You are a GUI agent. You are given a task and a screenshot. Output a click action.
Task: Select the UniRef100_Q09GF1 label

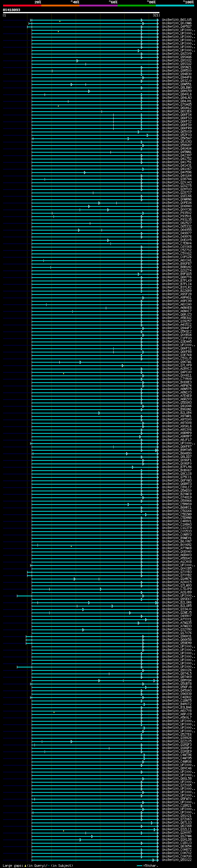coord(177,460)
